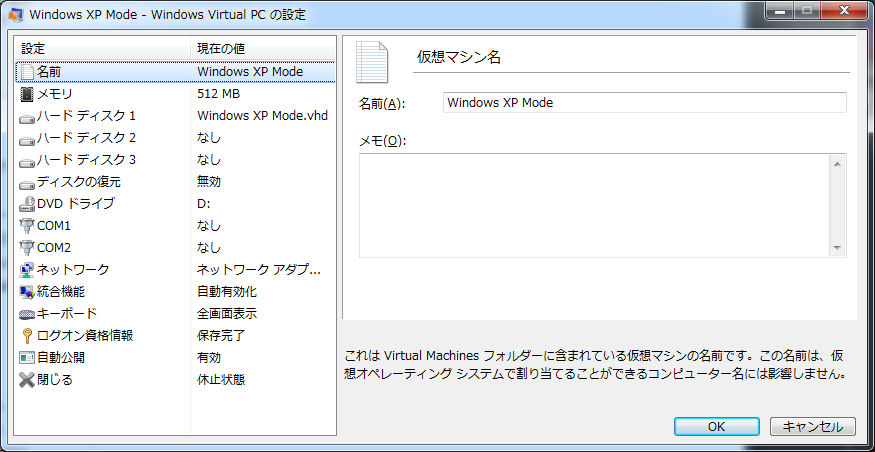Select the COM2 setting
The height and width of the screenshot is (452, 875).
pyautogui.click(x=175, y=248)
